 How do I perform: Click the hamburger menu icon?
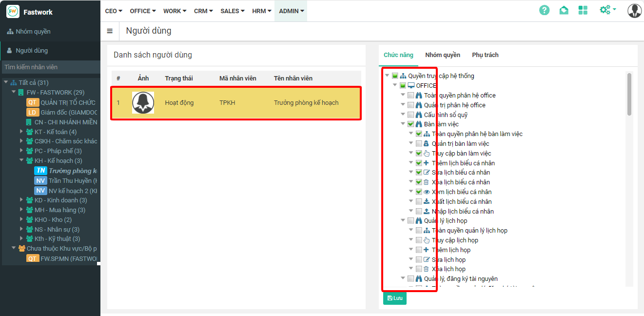coord(110,31)
